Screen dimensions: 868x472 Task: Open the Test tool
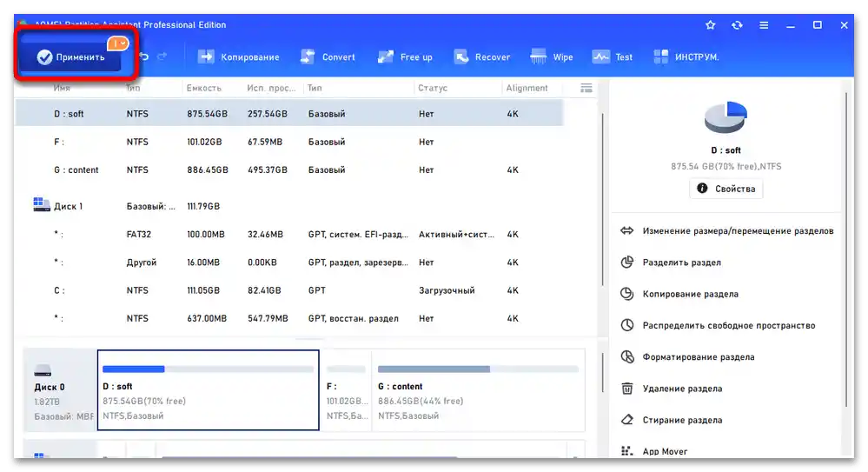click(x=613, y=57)
